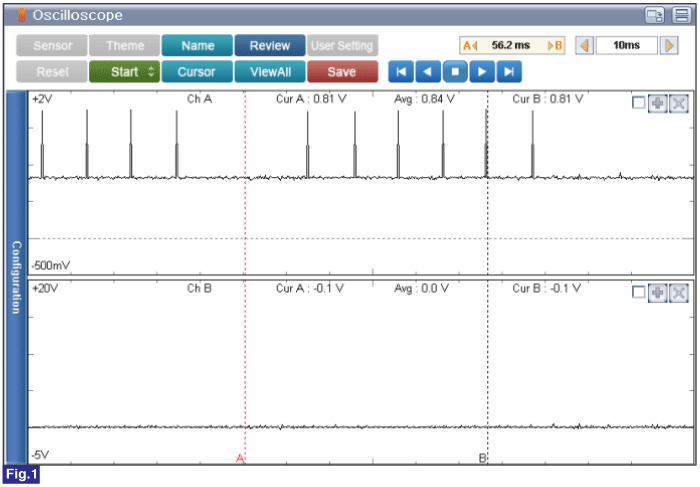Click ViewAll to show full waveform
This screenshot has height=487, width=700.
[270, 72]
